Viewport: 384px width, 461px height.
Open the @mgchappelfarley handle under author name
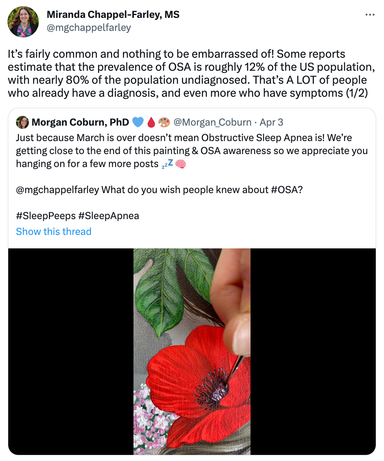(89, 28)
